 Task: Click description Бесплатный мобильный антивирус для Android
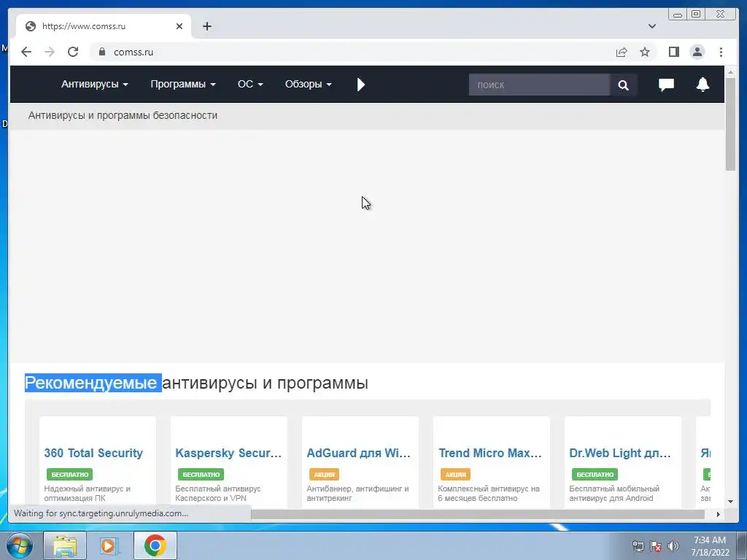[x=614, y=494]
